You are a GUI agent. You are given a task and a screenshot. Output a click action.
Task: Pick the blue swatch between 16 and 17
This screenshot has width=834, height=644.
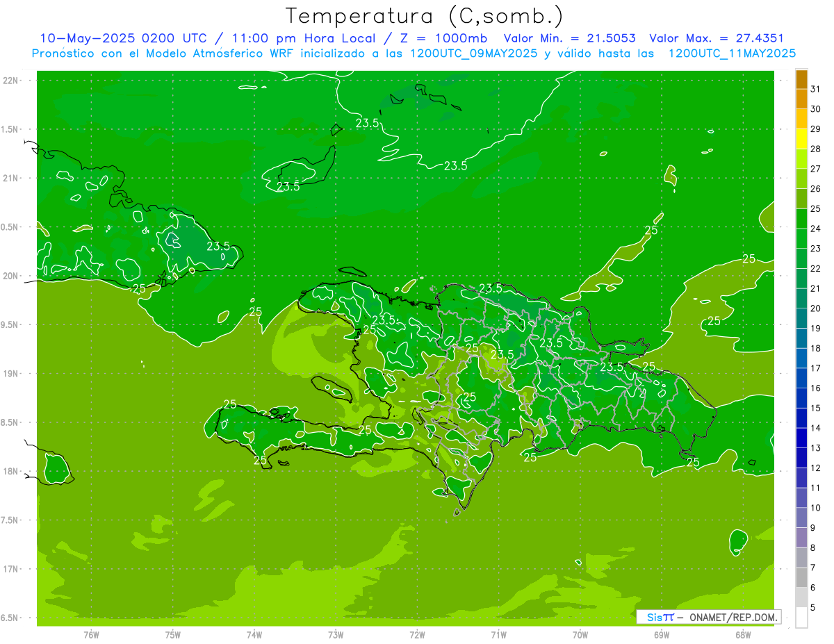(801, 378)
